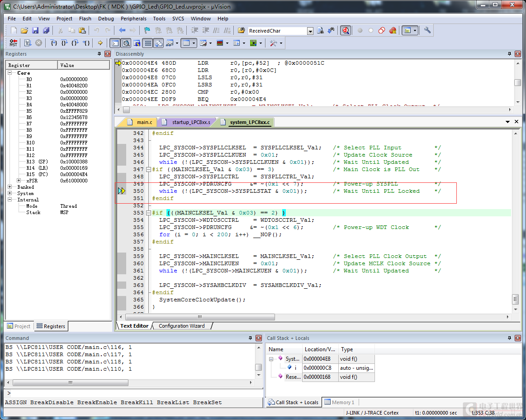Click the Name column header in Call Stack
Screen dimensions: 526x420
[x=284, y=349]
